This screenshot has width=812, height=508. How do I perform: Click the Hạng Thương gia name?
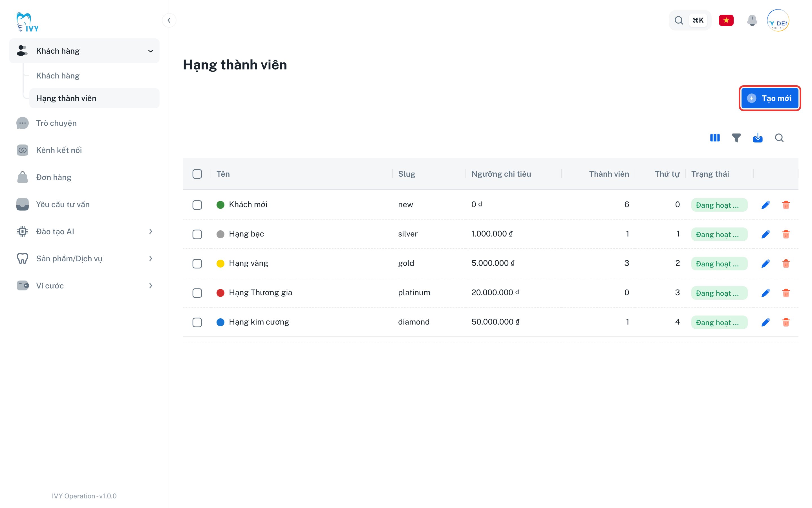point(261,293)
